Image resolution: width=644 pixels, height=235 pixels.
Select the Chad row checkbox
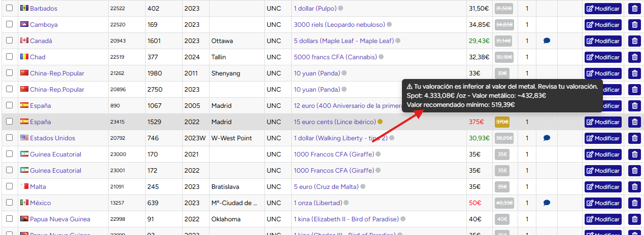[x=9, y=57]
